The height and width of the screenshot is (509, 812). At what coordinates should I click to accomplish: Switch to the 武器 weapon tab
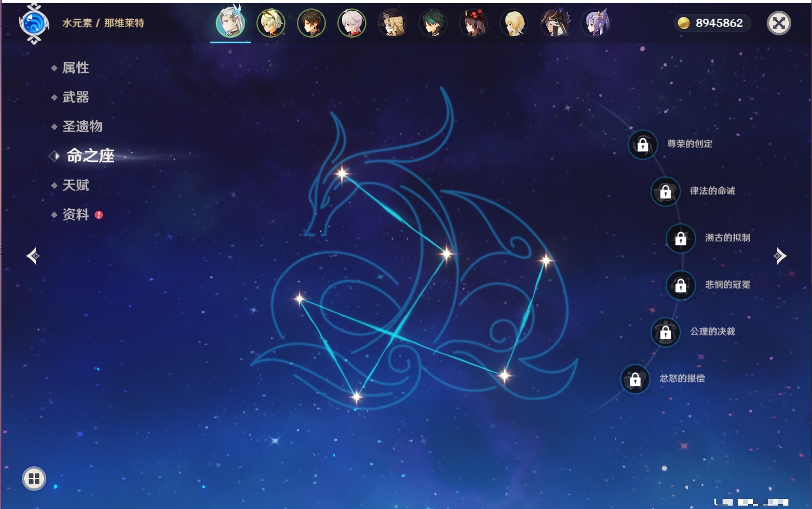[75, 97]
